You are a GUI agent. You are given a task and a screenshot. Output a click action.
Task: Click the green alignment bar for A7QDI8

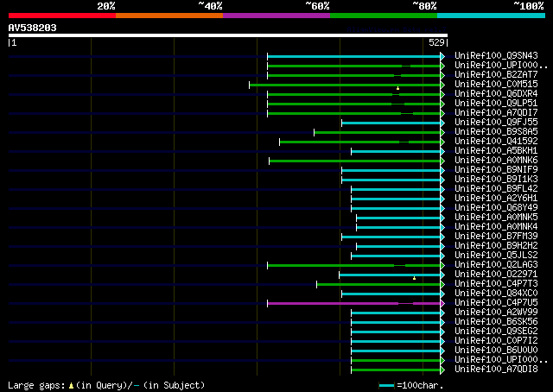(x=396, y=370)
